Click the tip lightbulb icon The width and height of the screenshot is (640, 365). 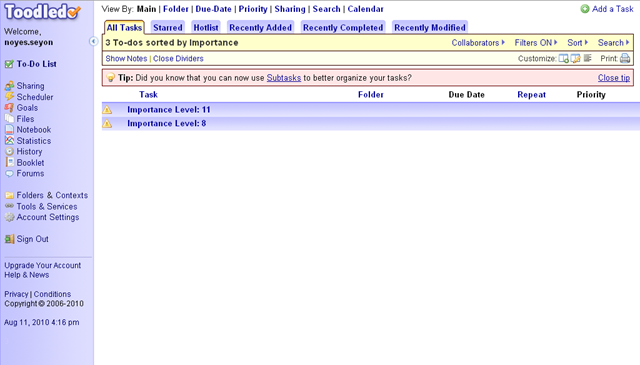coord(110,78)
